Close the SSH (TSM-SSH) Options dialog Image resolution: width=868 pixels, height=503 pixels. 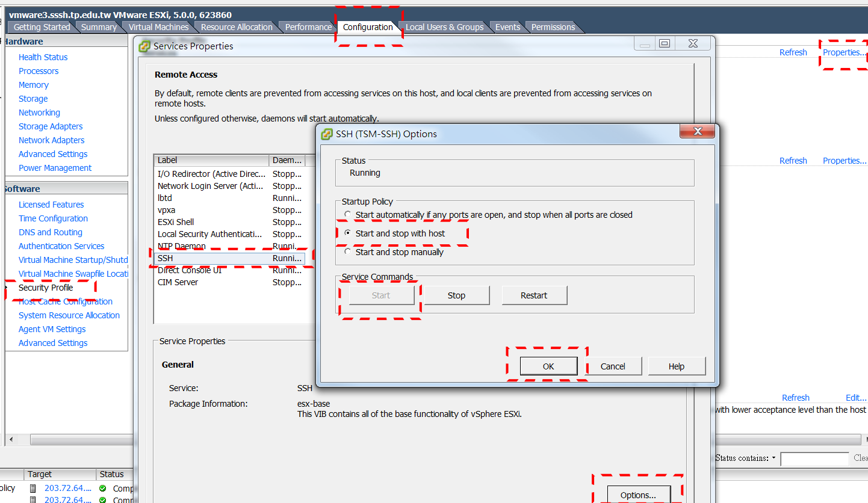pyautogui.click(x=698, y=131)
